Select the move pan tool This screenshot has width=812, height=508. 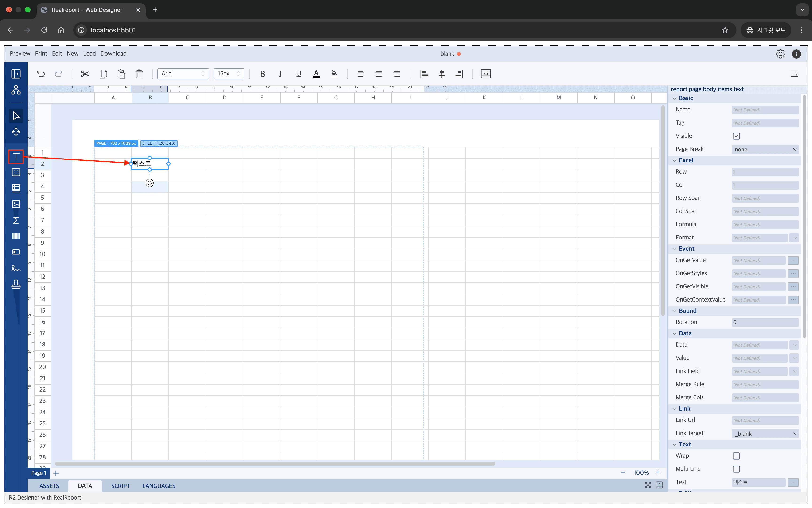click(x=16, y=132)
